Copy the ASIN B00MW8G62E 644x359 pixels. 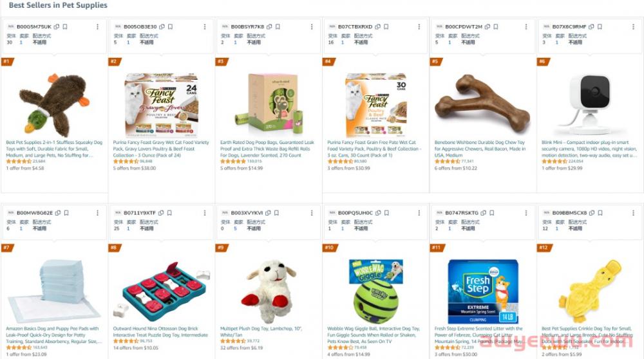pyautogui.click(x=58, y=213)
